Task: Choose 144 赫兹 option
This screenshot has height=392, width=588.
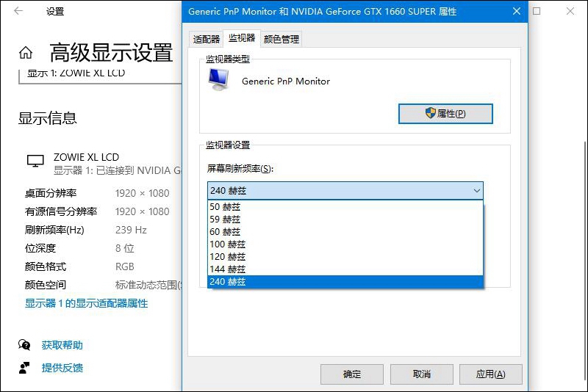Action: pyautogui.click(x=345, y=269)
